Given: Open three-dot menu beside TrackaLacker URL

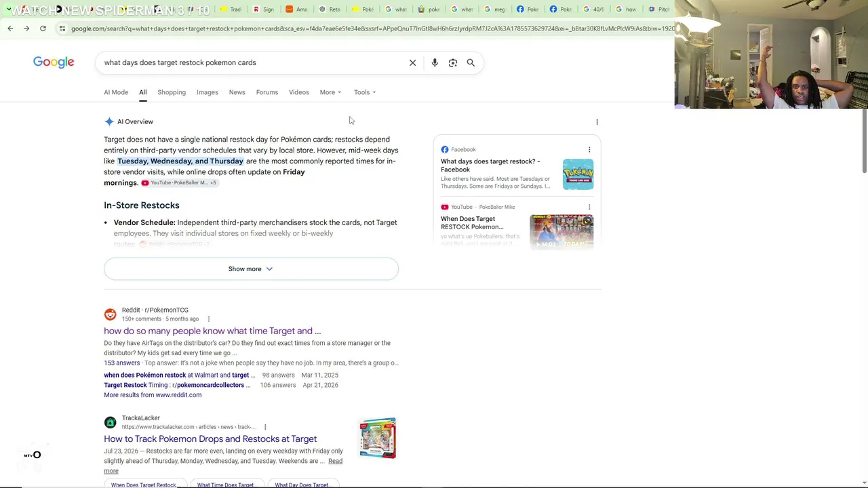Looking at the screenshot, I should (265, 427).
